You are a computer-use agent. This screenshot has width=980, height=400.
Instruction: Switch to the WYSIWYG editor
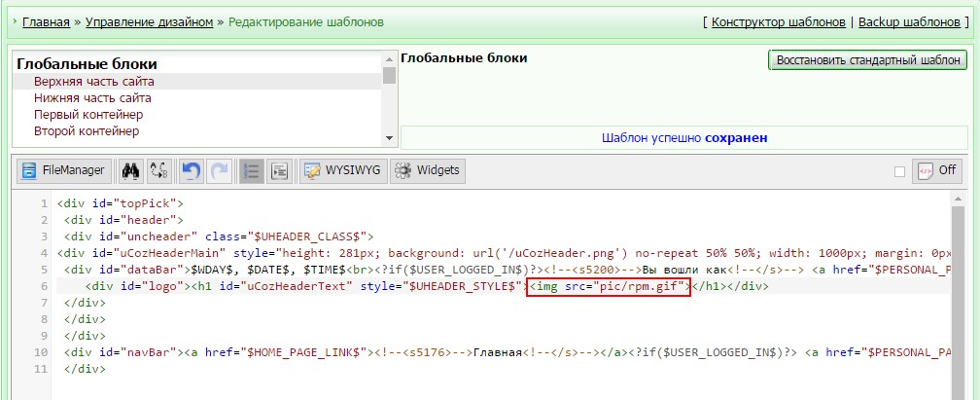tap(343, 170)
